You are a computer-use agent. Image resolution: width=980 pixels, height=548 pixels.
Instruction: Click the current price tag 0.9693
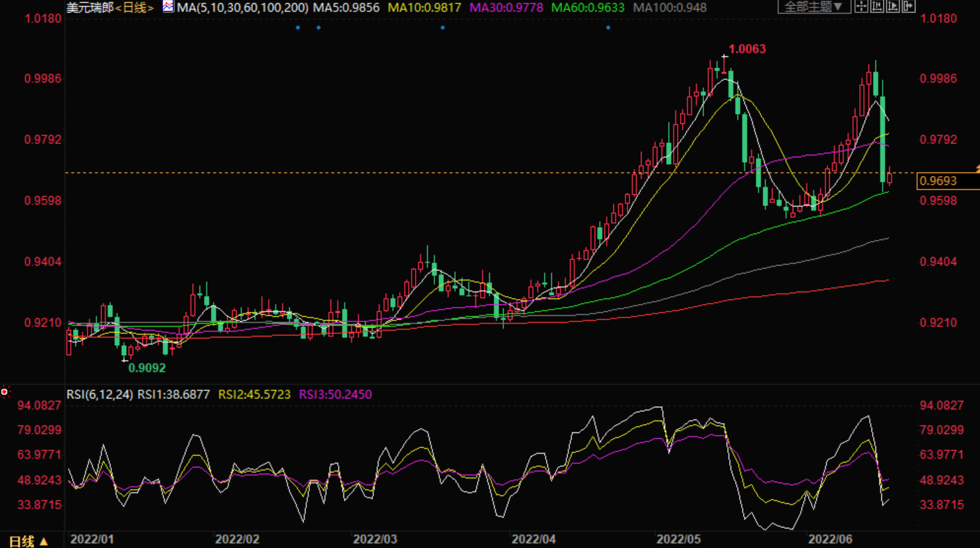click(939, 181)
